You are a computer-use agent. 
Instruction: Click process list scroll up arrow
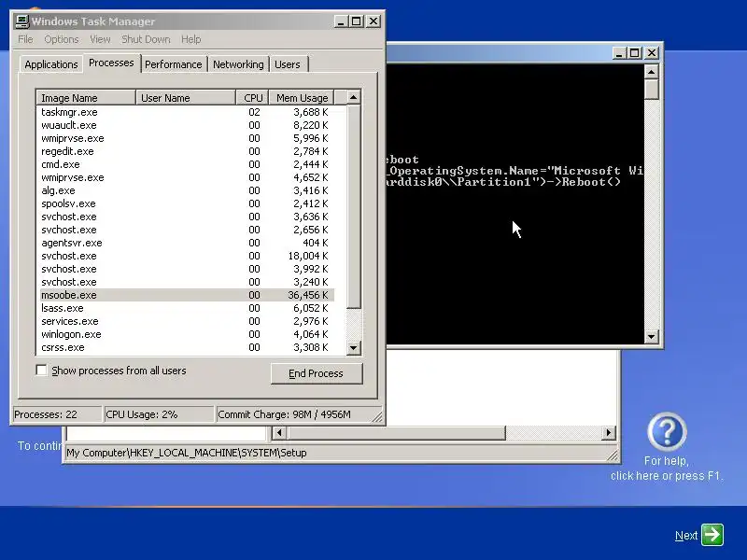(x=354, y=97)
